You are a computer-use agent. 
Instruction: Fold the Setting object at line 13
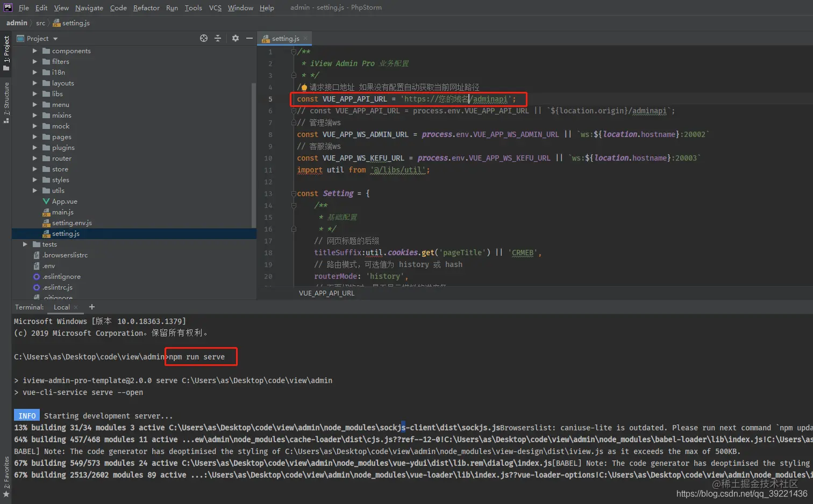(x=294, y=193)
